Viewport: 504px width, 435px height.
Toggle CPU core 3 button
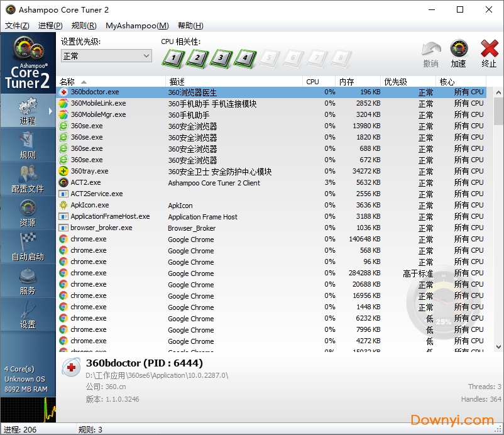click(221, 58)
